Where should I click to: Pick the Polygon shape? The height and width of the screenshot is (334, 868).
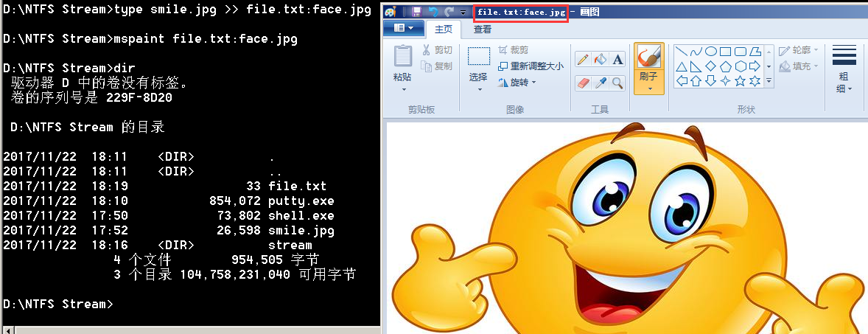(x=755, y=52)
